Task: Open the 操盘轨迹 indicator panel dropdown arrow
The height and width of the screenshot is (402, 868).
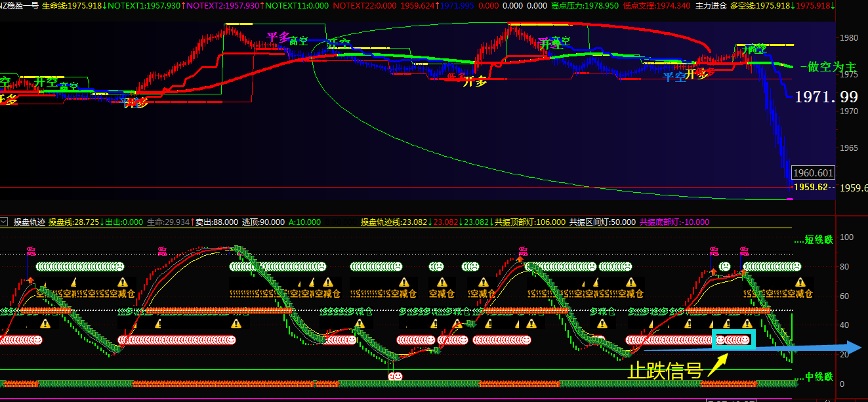Action: point(4,222)
